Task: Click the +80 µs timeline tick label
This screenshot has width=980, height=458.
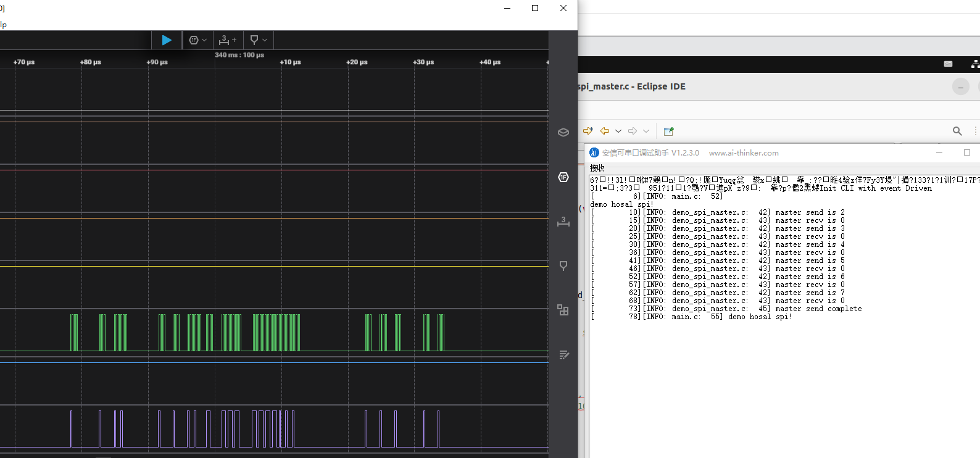Action: coord(91,62)
